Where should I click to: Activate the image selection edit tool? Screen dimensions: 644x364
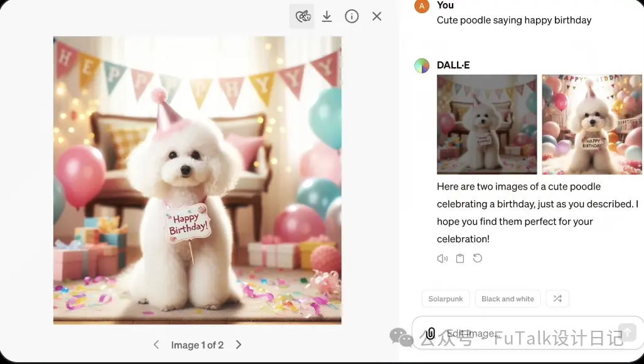(302, 16)
